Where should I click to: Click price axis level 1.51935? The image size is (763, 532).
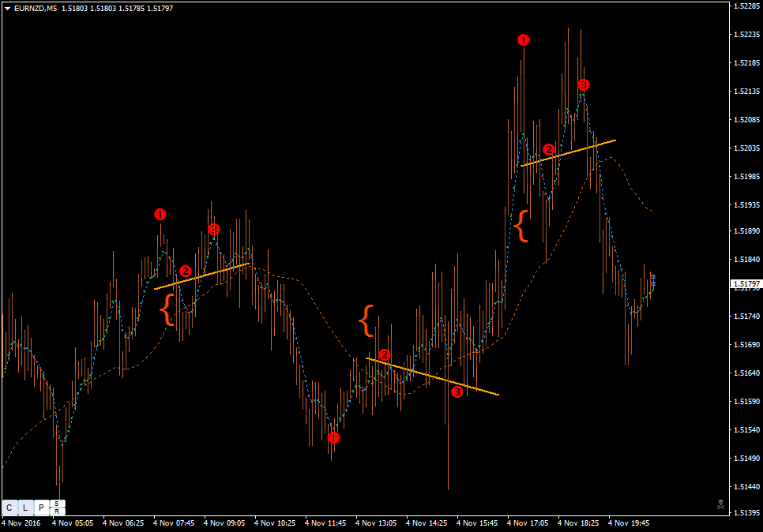[746, 204]
